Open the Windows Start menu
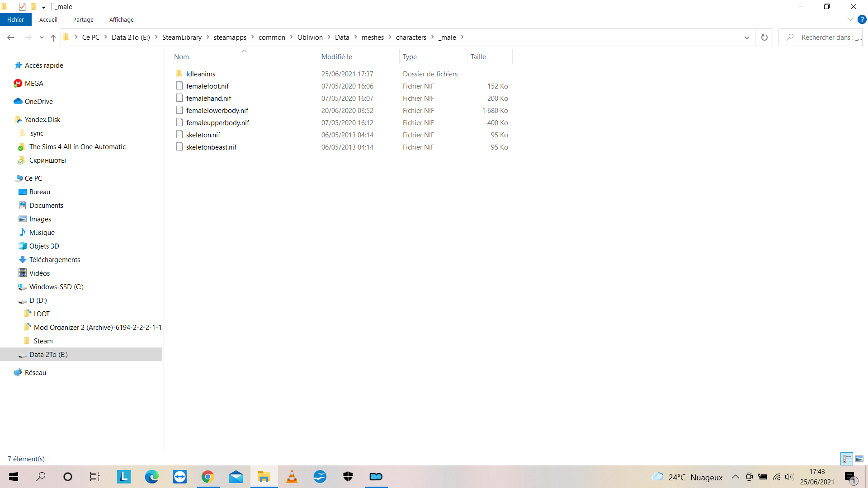The image size is (868, 488). [14, 477]
